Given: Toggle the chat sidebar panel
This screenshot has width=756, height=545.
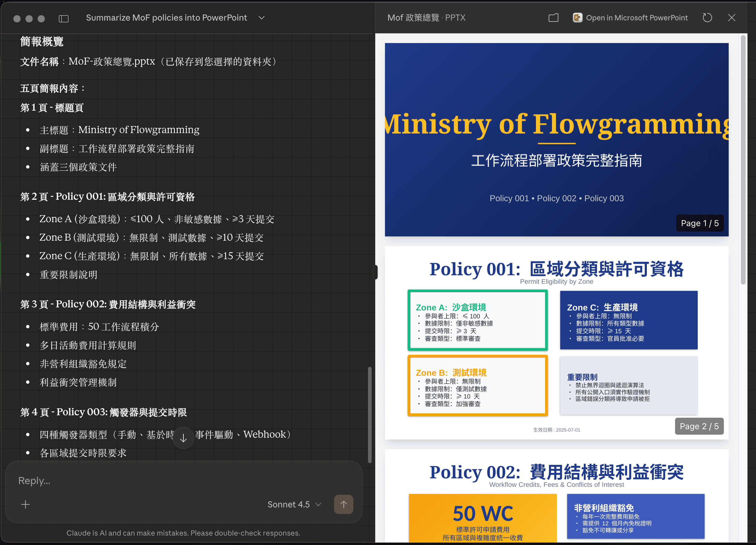Looking at the screenshot, I should 63,18.
